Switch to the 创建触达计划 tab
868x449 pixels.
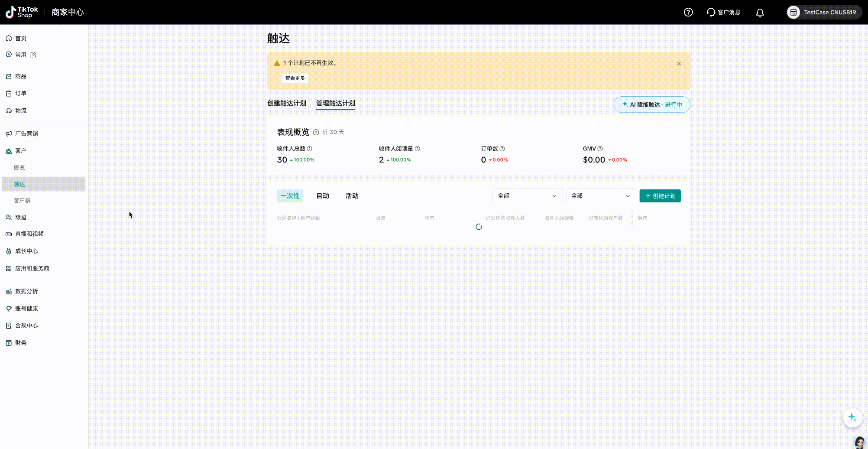pyautogui.click(x=286, y=103)
